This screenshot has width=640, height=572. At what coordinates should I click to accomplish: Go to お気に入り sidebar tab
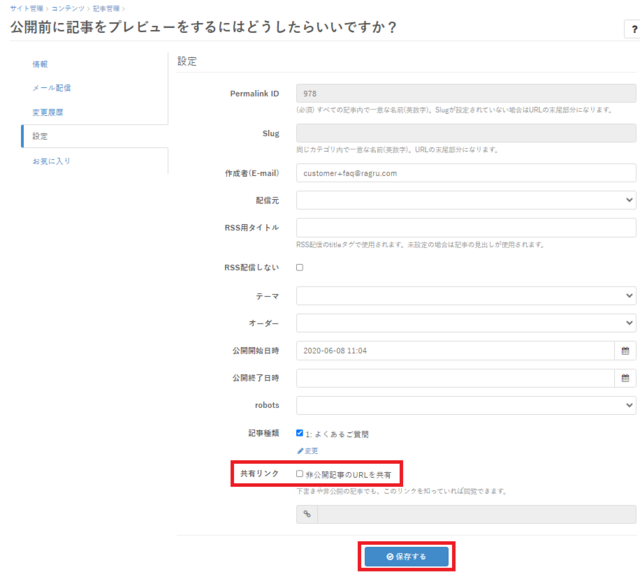[x=51, y=161]
